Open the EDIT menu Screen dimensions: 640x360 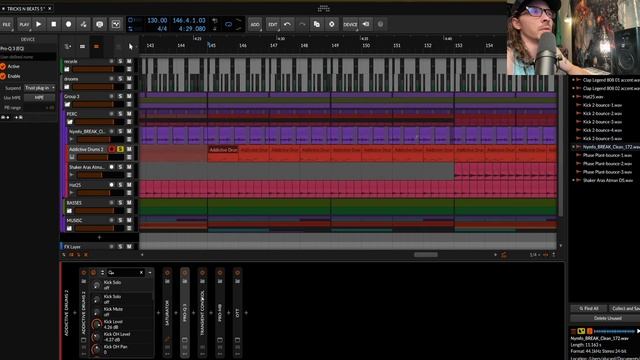[273, 24]
